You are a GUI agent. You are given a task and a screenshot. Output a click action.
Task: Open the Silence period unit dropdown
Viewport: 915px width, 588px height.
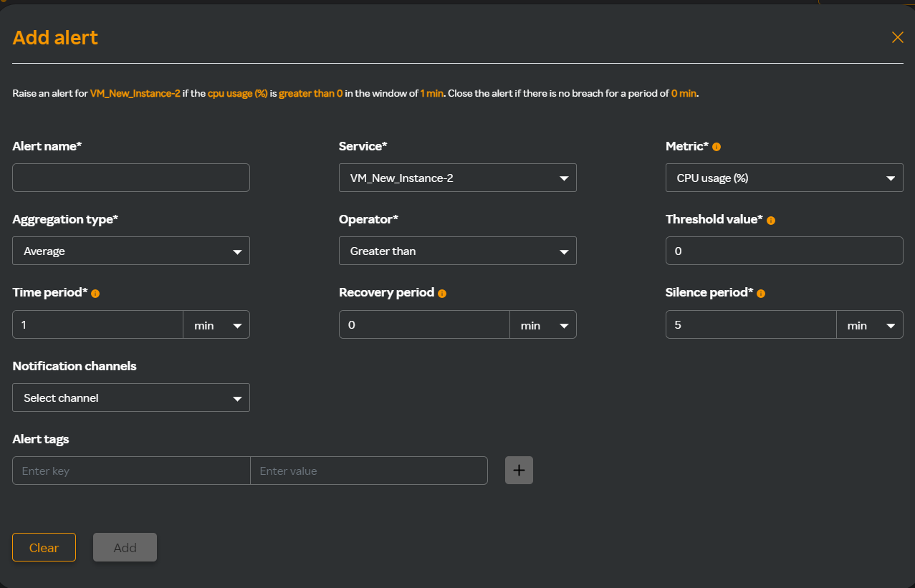tap(869, 325)
